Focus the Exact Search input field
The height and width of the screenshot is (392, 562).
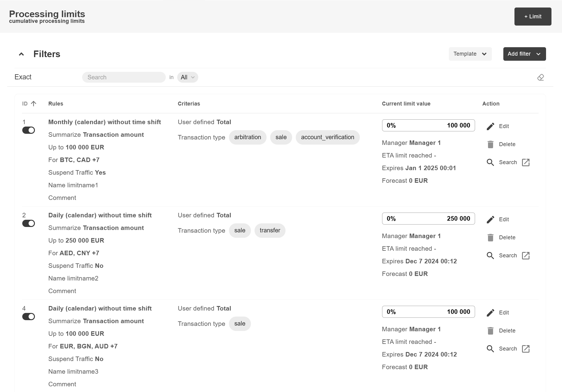point(124,77)
